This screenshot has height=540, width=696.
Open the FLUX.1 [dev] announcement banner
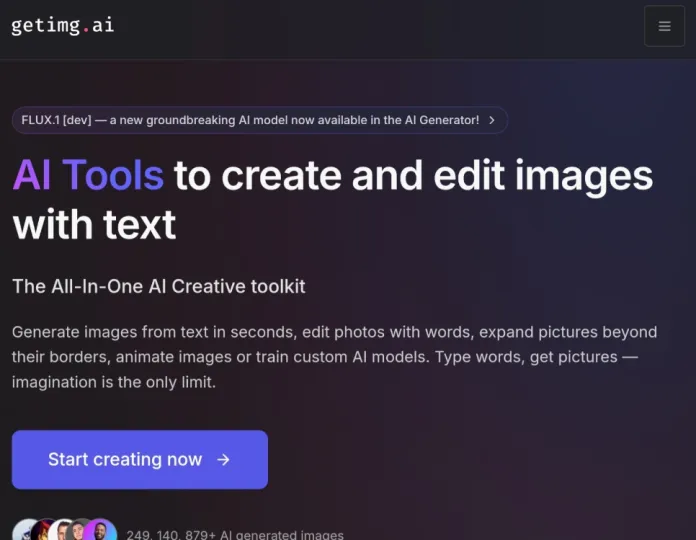(260, 120)
